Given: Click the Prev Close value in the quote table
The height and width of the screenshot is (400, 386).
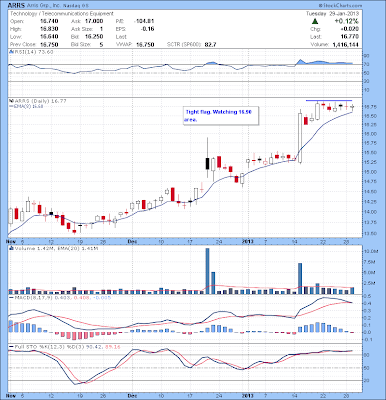Looking at the screenshot, I should tap(49, 44).
